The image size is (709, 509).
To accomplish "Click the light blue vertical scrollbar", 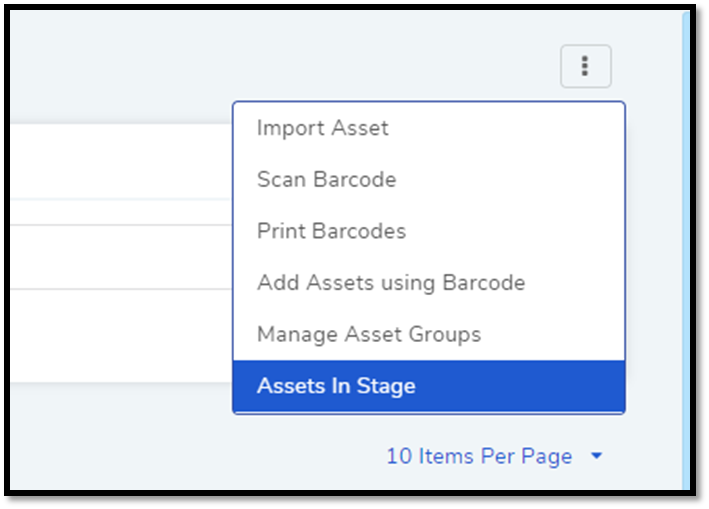I will 686,250.
